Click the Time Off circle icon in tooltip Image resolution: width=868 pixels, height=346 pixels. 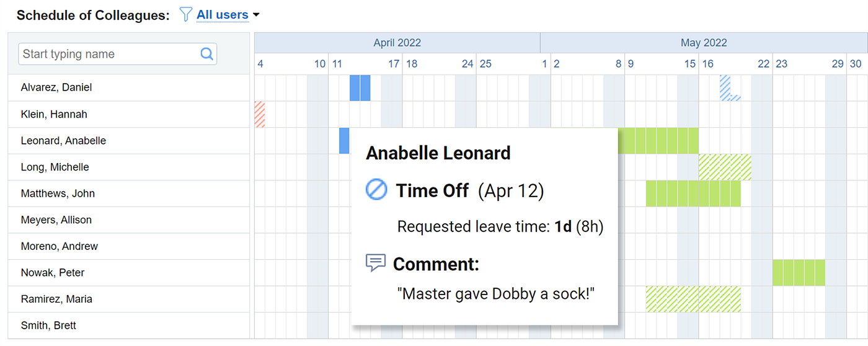point(377,190)
